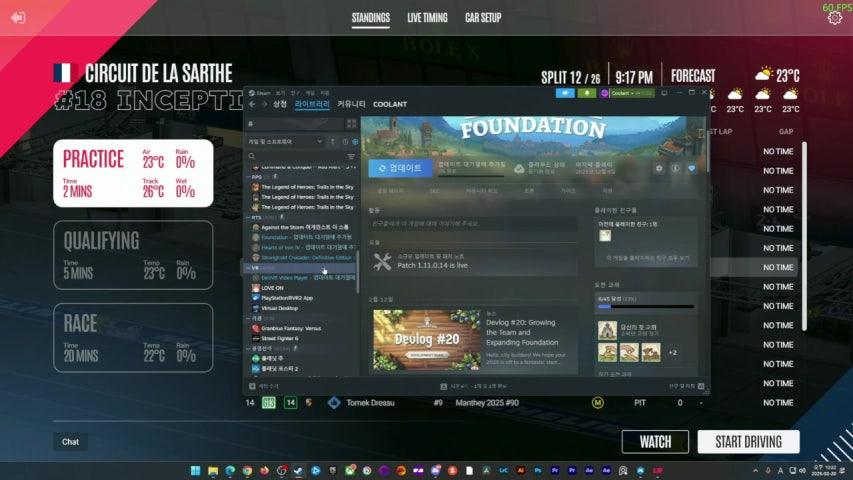Select Against the Storm in the library

(x=304, y=227)
